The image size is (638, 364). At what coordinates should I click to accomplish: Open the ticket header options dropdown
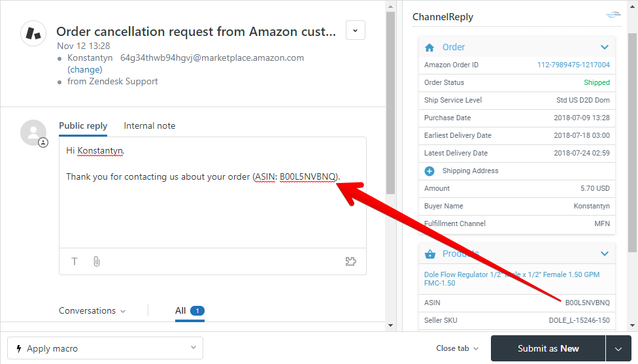pos(355,30)
